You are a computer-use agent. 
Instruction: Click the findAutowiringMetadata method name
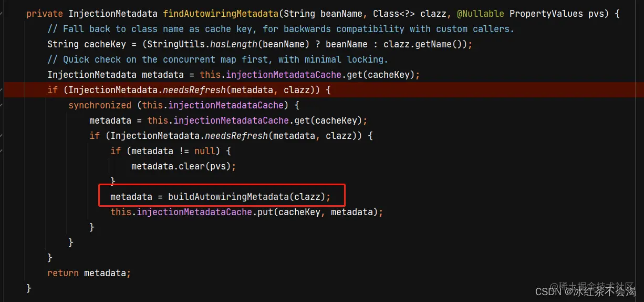(x=221, y=14)
